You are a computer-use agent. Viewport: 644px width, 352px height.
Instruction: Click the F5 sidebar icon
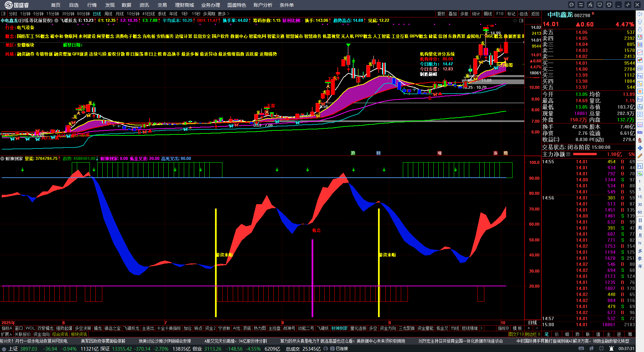click(x=640, y=166)
